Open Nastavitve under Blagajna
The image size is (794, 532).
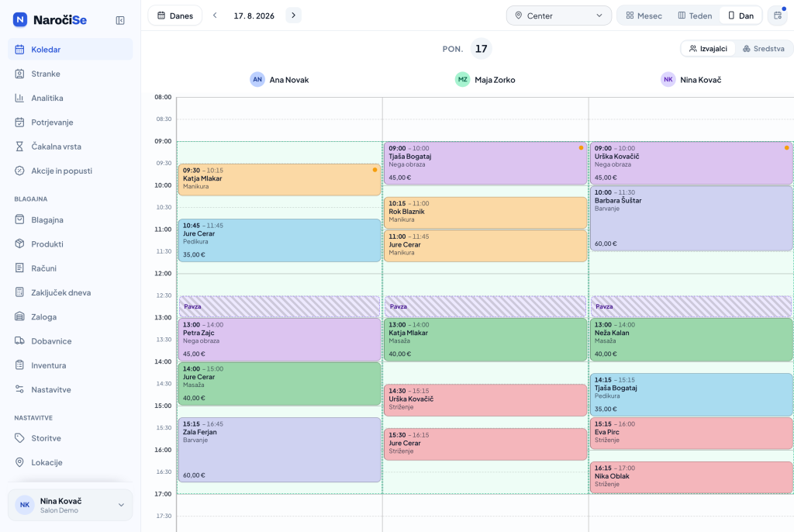(x=71, y=390)
